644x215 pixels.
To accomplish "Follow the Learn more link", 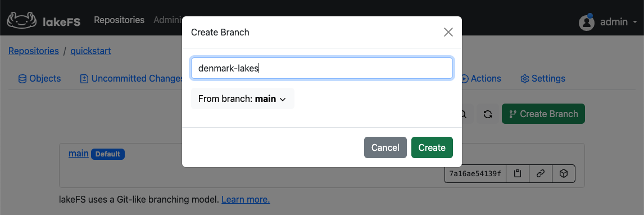I will coord(246,200).
